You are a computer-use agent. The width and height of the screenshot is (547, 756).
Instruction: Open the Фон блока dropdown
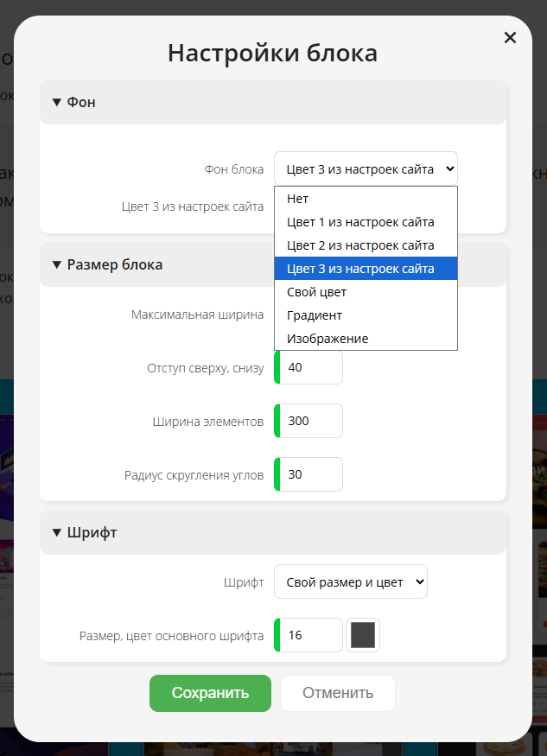coord(366,169)
